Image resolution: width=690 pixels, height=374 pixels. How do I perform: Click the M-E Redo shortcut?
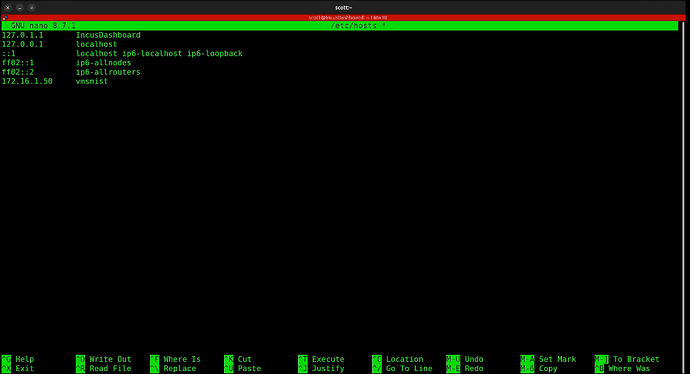click(x=465, y=368)
